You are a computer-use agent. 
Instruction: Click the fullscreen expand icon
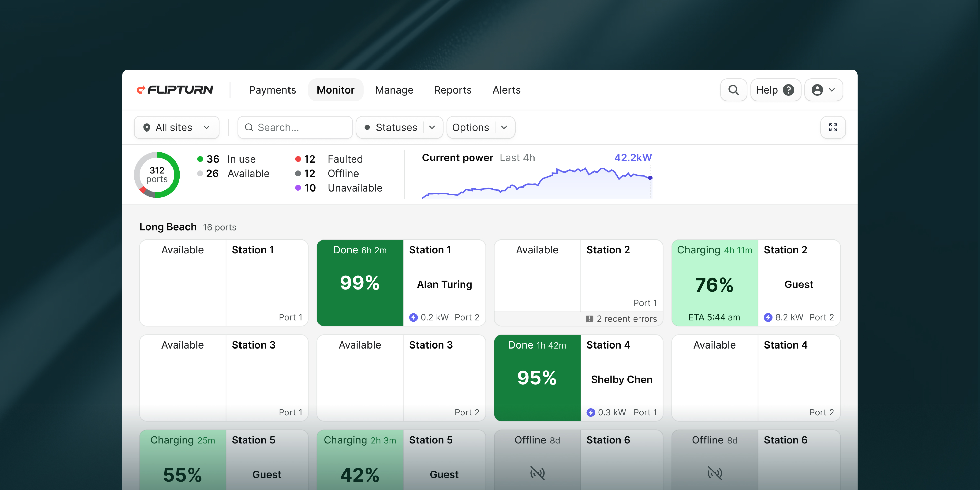pyautogui.click(x=833, y=127)
